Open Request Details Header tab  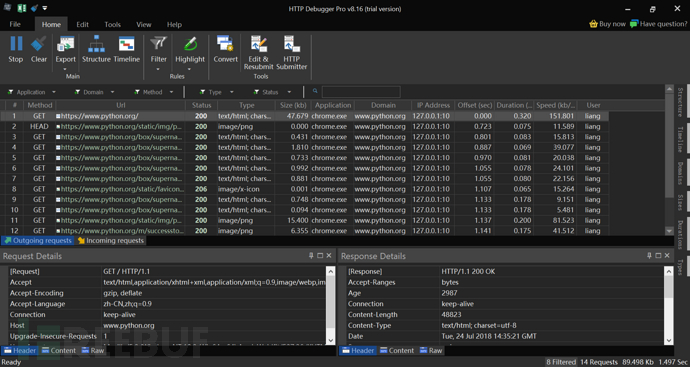click(x=20, y=351)
